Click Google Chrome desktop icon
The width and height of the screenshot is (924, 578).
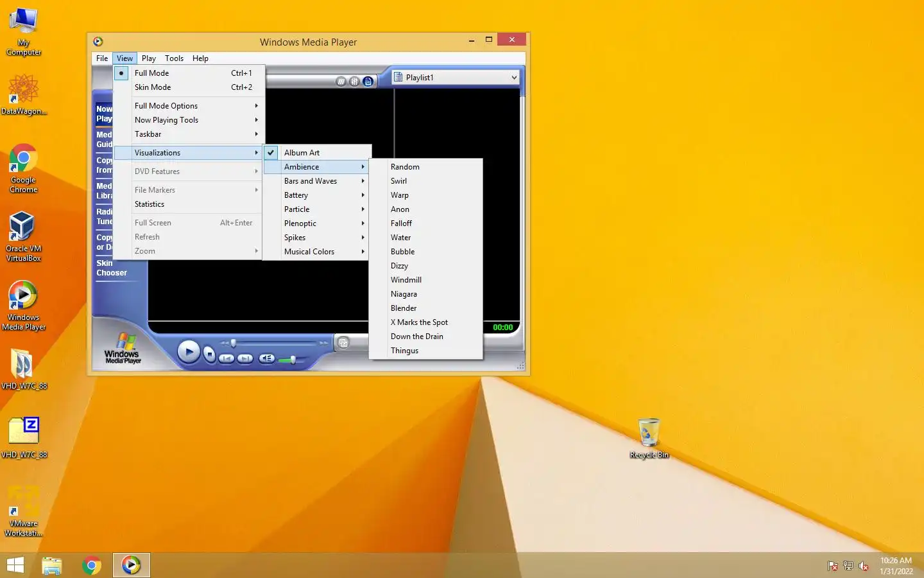[24, 168]
